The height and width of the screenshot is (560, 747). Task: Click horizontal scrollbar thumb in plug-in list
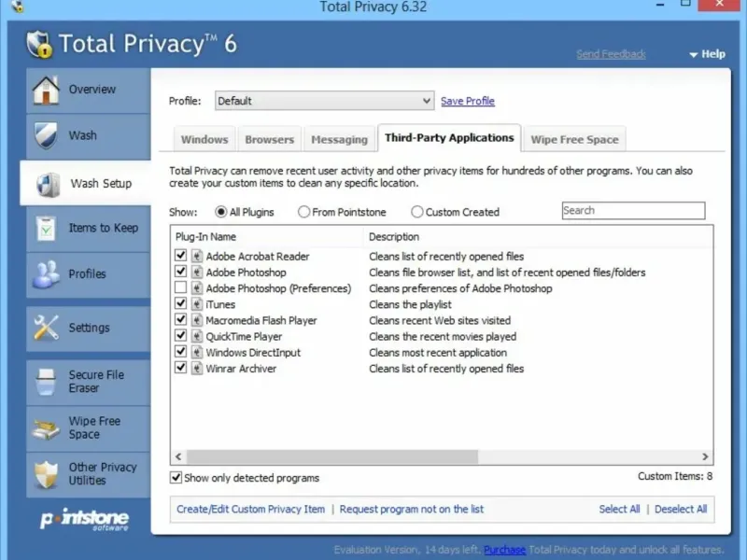tap(332, 456)
